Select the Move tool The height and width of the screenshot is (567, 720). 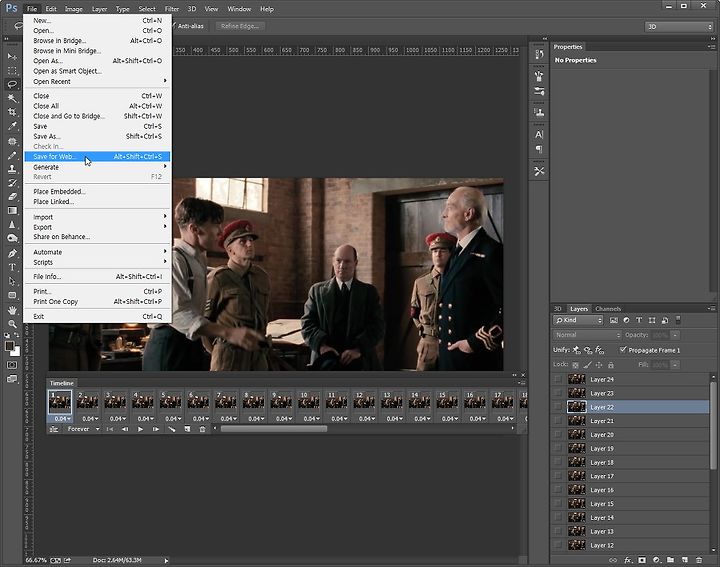coord(12,56)
